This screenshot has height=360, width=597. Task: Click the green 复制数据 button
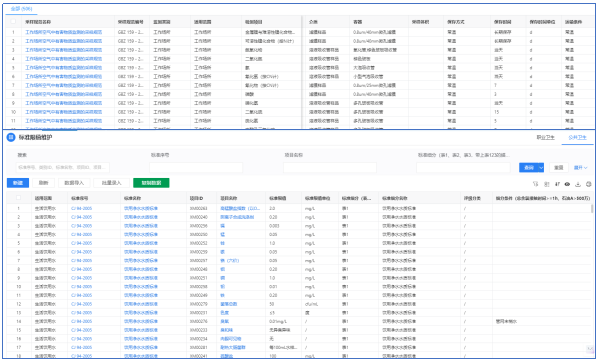(x=151, y=183)
